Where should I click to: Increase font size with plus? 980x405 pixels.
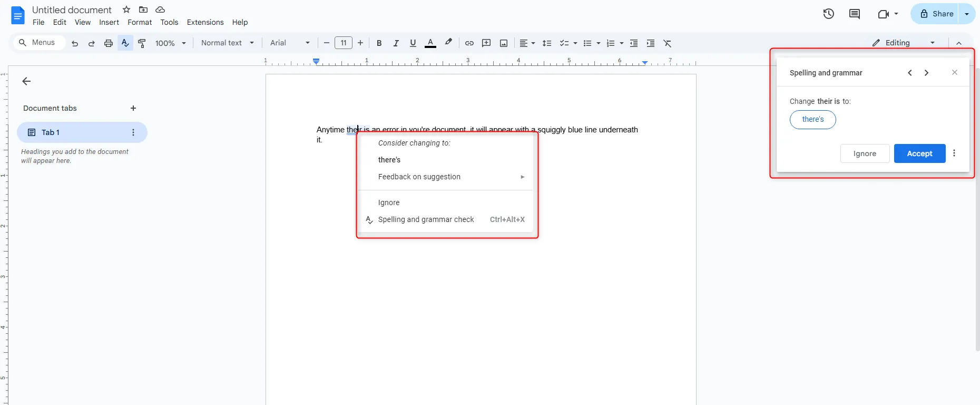pos(360,43)
